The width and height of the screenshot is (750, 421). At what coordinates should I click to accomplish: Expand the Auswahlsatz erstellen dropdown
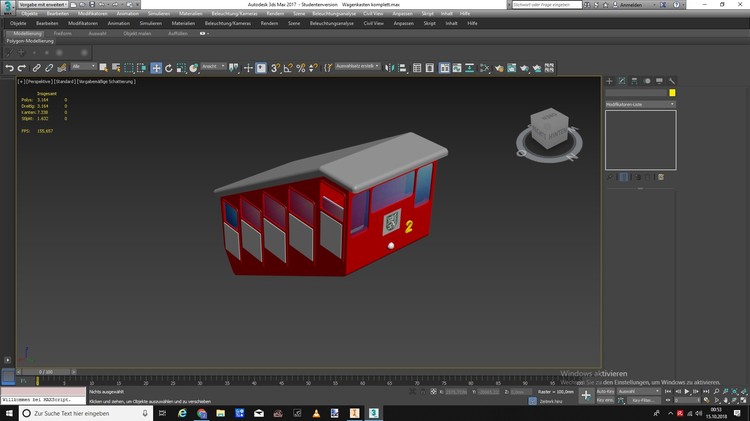(358, 66)
